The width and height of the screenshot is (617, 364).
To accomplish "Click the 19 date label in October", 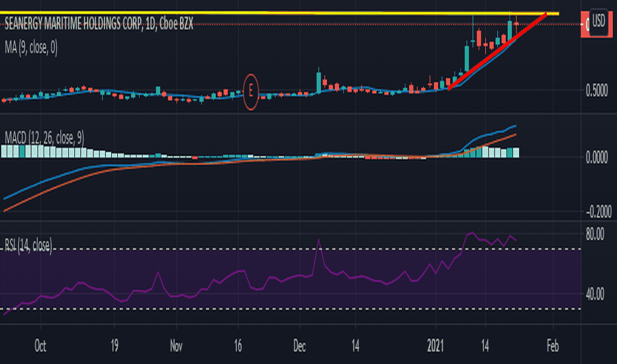I will pyautogui.click(x=114, y=346).
